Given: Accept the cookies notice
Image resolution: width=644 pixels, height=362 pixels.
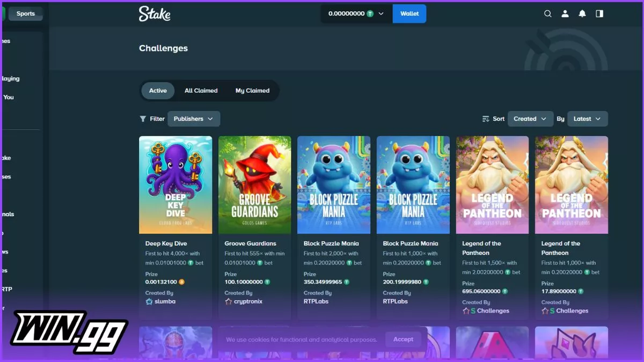Looking at the screenshot, I should click(403, 339).
